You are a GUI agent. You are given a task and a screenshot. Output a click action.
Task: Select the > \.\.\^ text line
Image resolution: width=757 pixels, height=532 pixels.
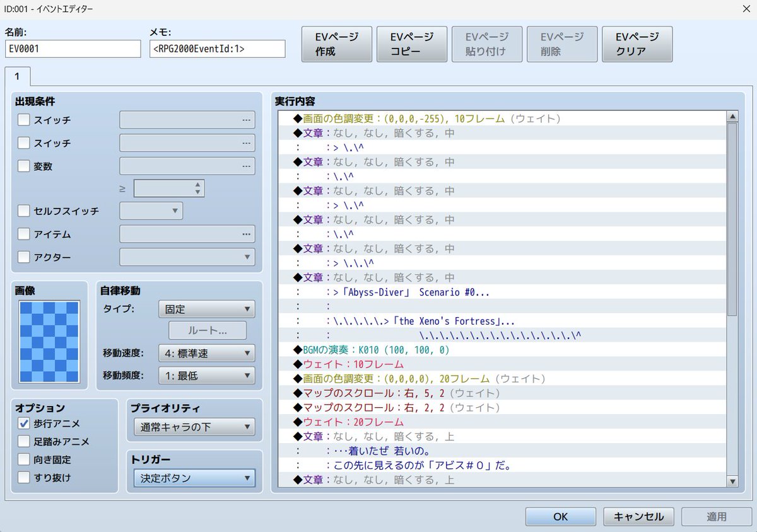[502, 263]
